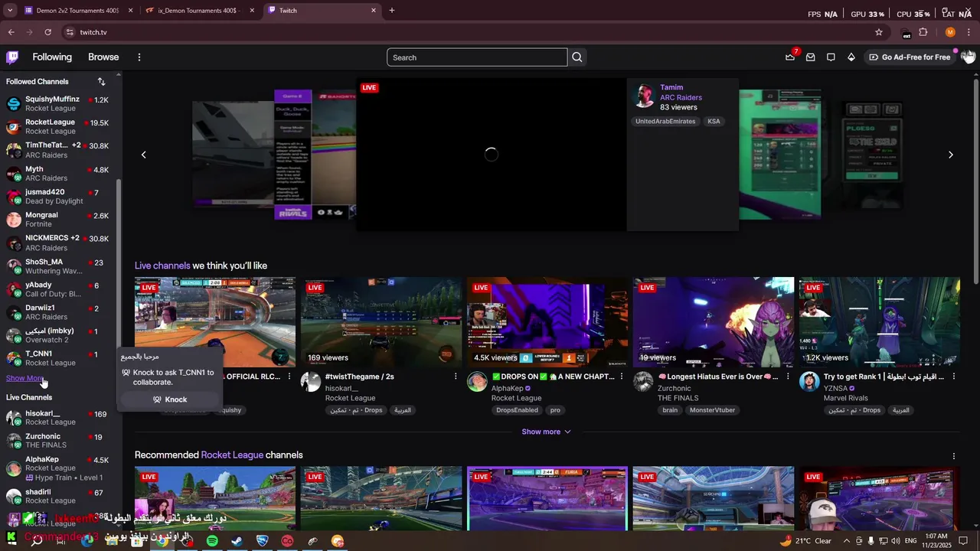980x551 pixels.
Task: Knock to collaborate with T_CNN1
Action: (x=170, y=399)
